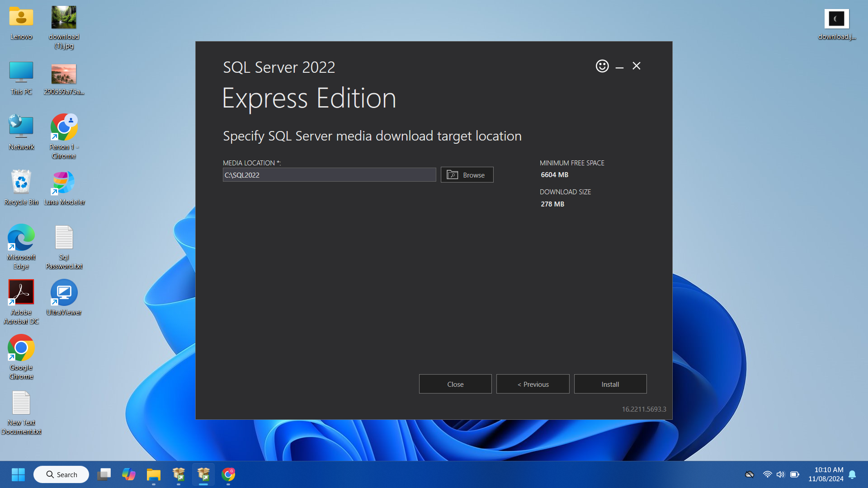
Task: Open the Luna Modeler desktop shortcut
Action: [64, 183]
